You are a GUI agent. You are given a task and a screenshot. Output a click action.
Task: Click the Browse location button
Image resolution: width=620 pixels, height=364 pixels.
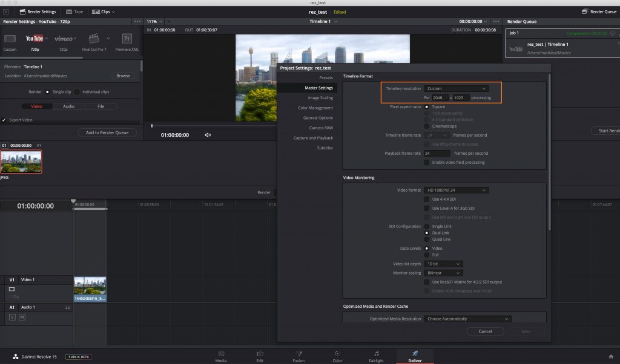123,76
